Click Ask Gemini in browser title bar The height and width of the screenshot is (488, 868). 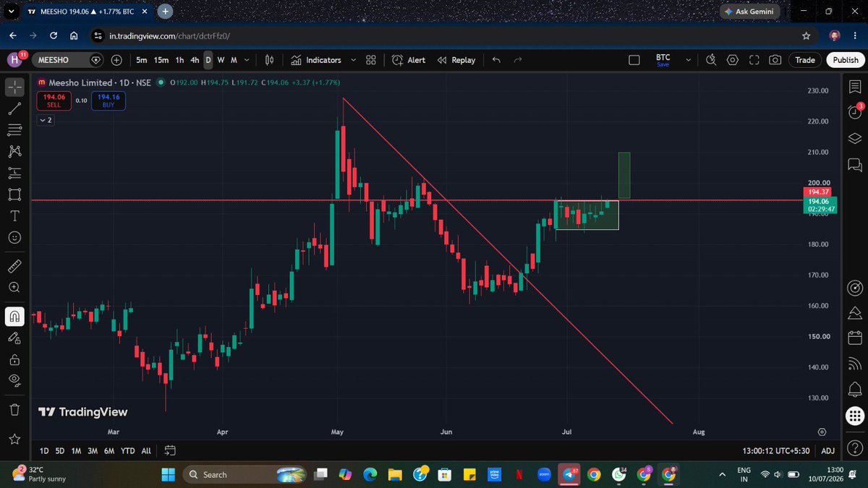coord(752,12)
